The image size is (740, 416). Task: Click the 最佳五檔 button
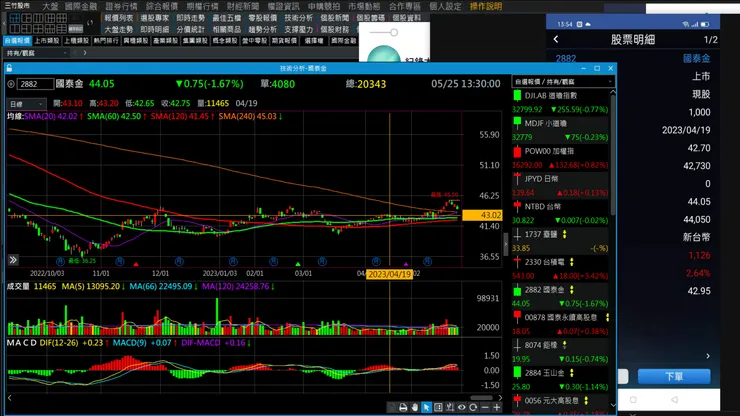click(227, 18)
